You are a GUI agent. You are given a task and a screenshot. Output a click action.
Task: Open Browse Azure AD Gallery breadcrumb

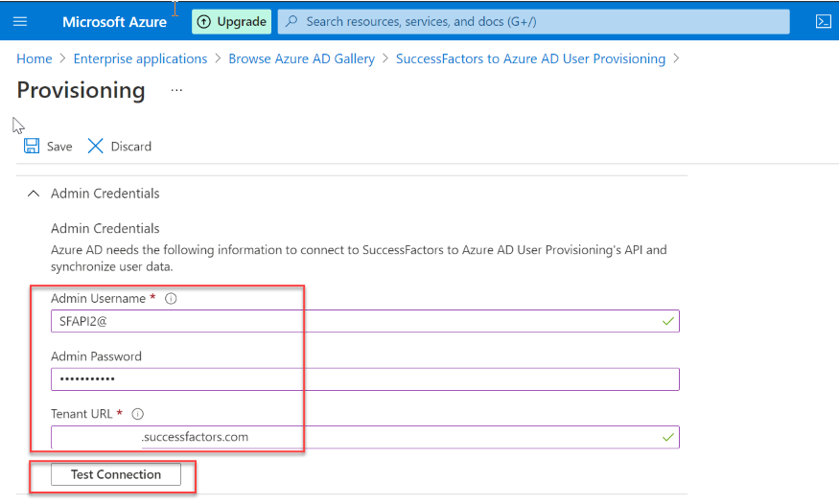tap(302, 58)
